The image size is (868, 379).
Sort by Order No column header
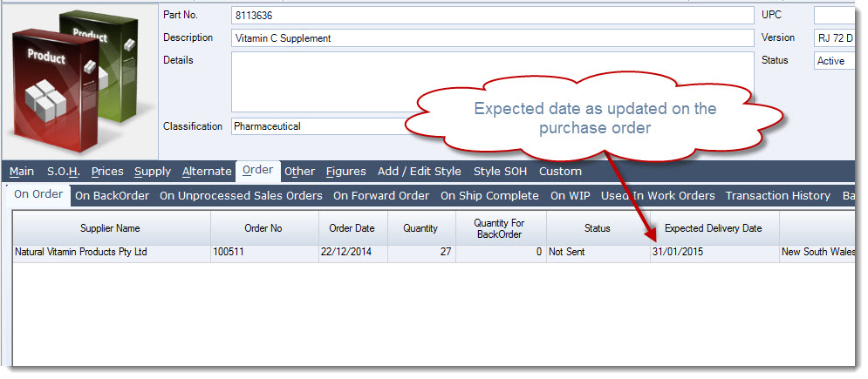pyautogui.click(x=264, y=228)
